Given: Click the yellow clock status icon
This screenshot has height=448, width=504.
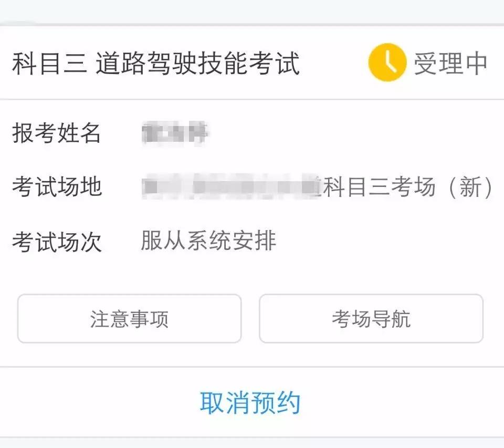Looking at the screenshot, I should click(x=387, y=62).
